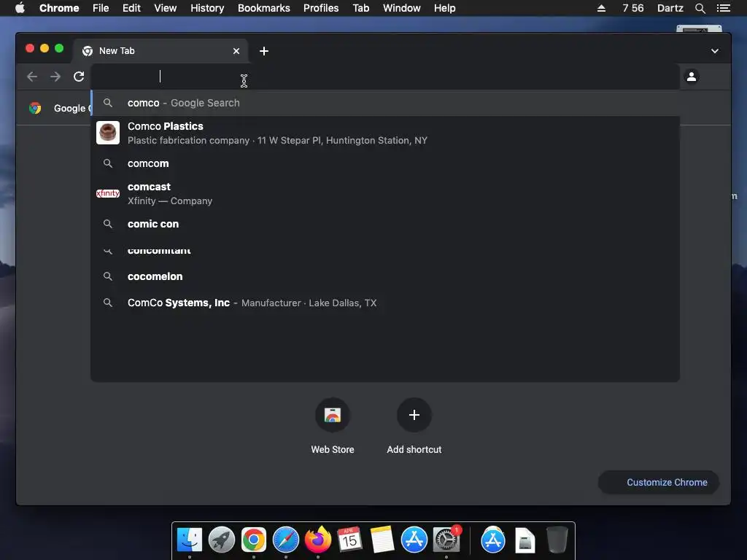Open the Control Center list icon
This screenshot has height=560, width=747.
[723, 8]
